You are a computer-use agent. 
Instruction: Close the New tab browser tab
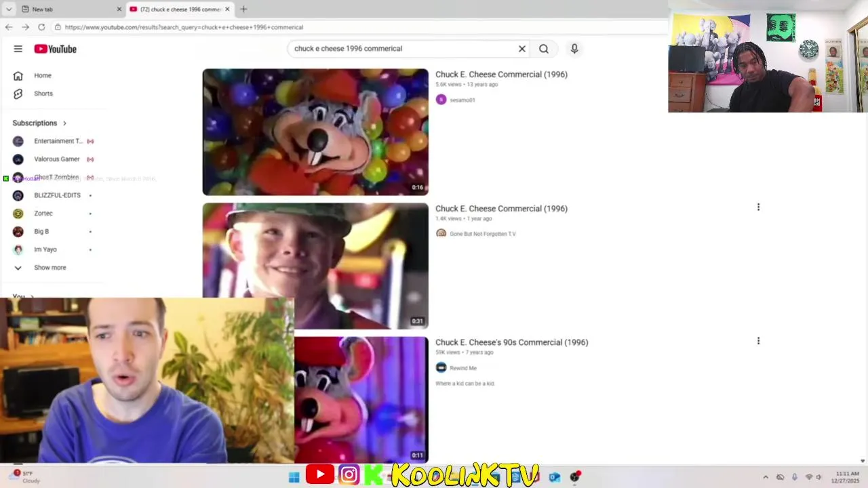click(x=119, y=9)
